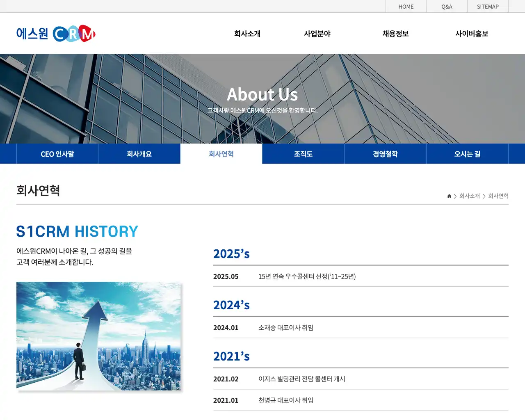
Task: Switch to the 경영철학 tab
Action: (385, 153)
